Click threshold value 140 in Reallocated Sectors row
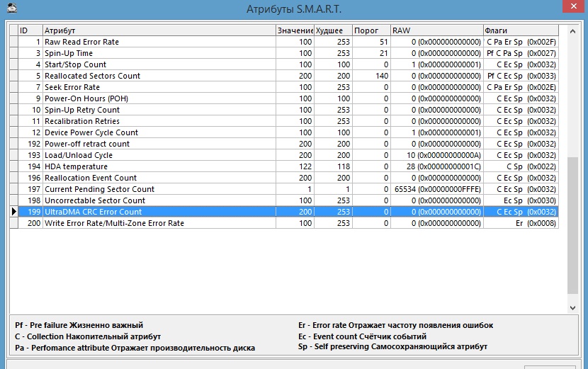Screen dimensions: 588x369 click(382, 76)
